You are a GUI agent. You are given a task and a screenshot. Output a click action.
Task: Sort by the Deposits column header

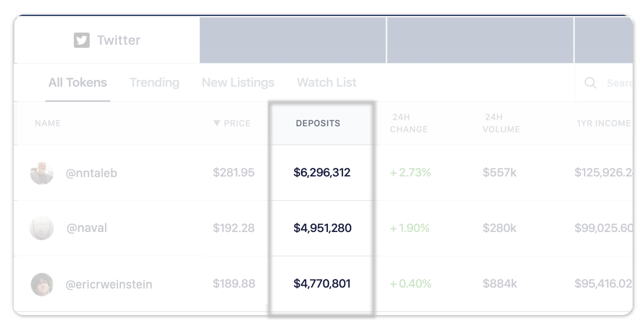[318, 123]
